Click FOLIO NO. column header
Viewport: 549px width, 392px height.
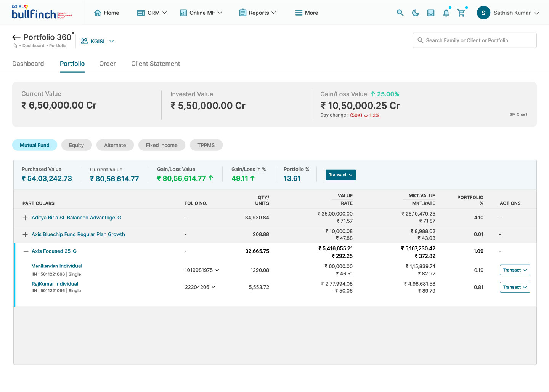(196, 203)
